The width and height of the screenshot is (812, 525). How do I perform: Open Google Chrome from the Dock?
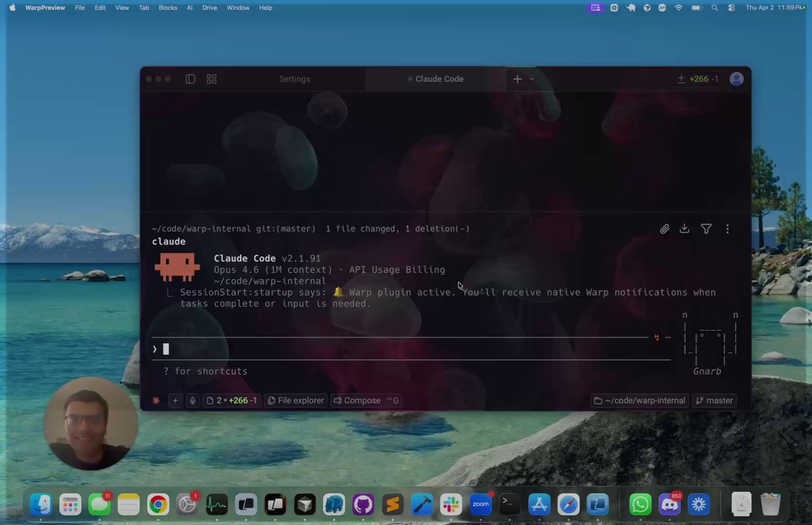(x=158, y=504)
